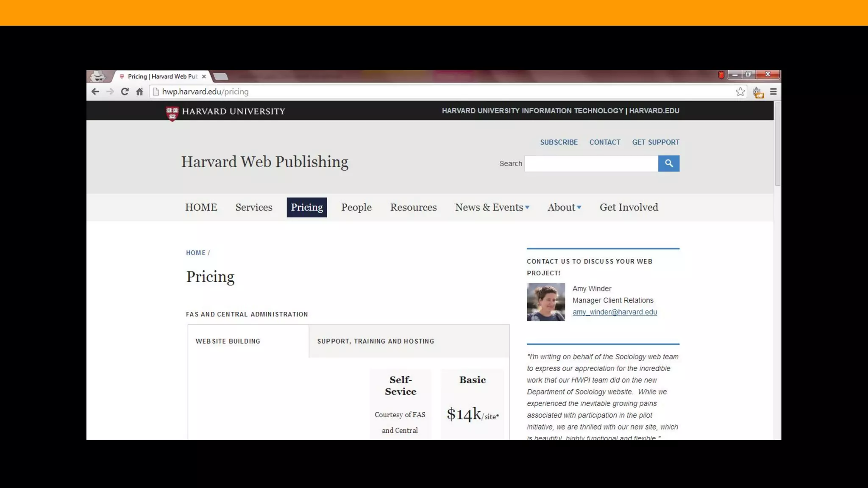
Task: Expand the About dropdown menu
Action: [x=564, y=208]
